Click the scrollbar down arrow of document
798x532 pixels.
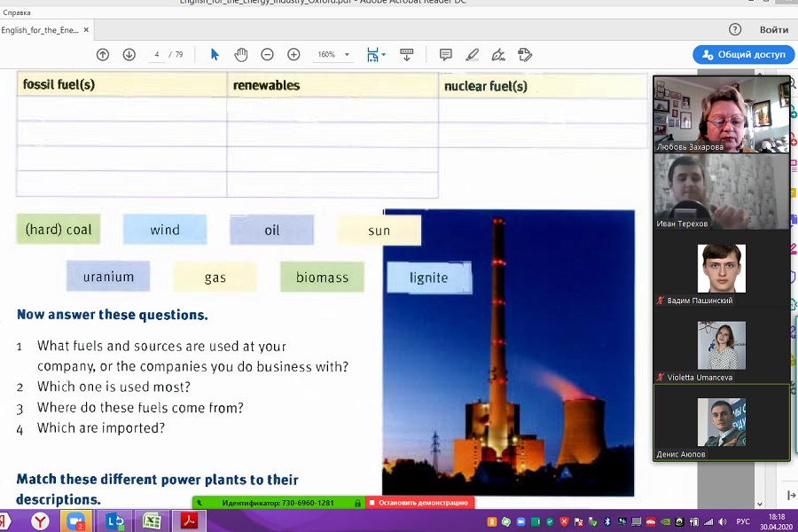pyautogui.click(x=760, y=504)
